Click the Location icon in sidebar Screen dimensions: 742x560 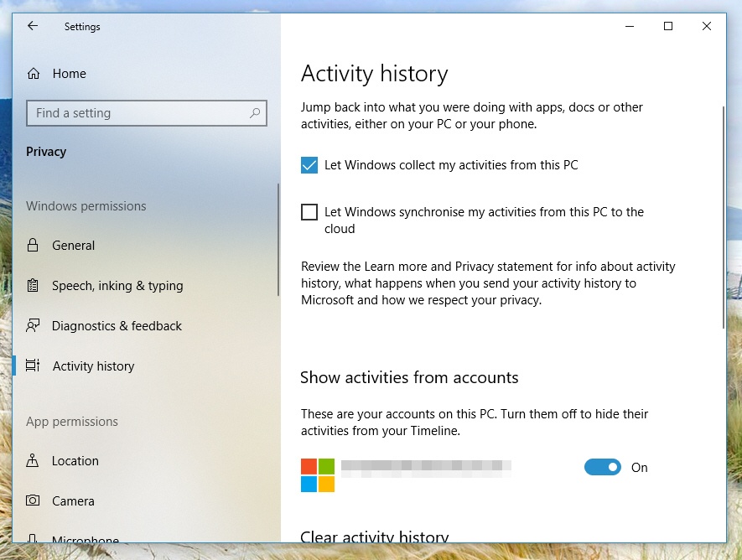pyautogui.click(x=34, y=461)
